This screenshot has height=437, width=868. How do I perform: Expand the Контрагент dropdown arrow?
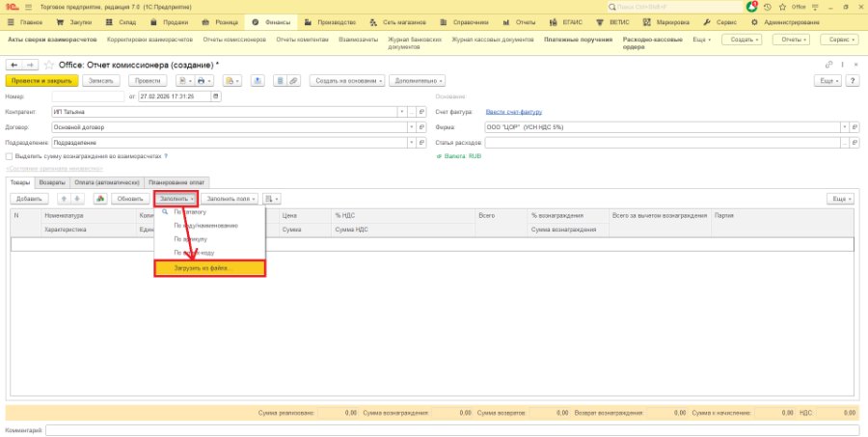(x=402, y=112)
